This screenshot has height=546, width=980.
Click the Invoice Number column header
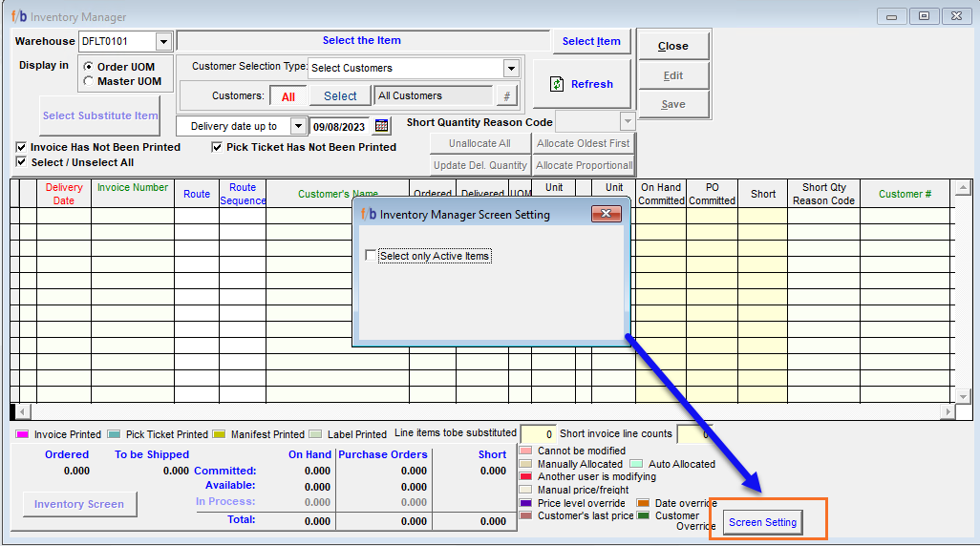(133, 188)
